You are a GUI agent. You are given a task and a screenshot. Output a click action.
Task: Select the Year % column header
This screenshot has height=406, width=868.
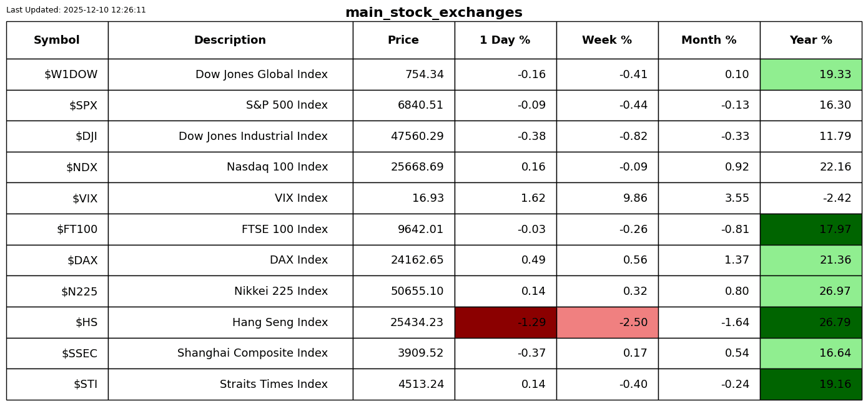pos(811,40)
